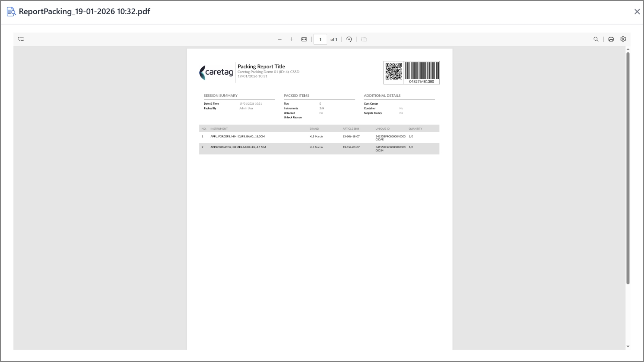Click the barcode 048276481380

[x=421, y=73]
